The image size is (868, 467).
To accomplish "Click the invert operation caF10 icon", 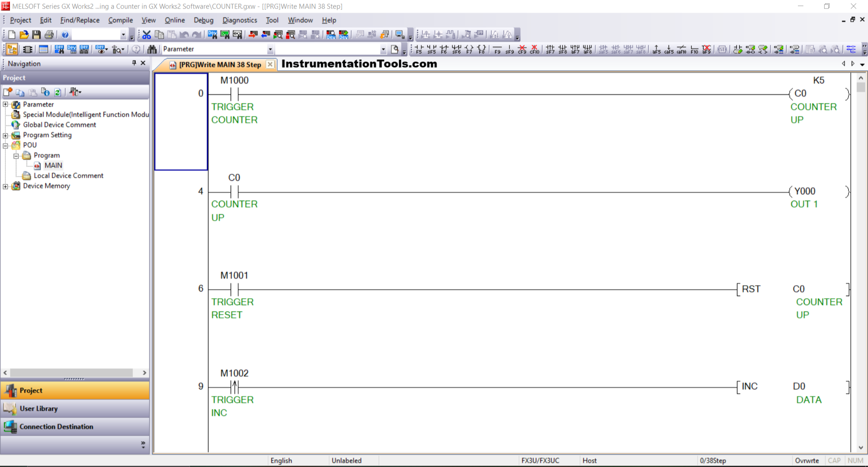I will [x=682, y=49].
